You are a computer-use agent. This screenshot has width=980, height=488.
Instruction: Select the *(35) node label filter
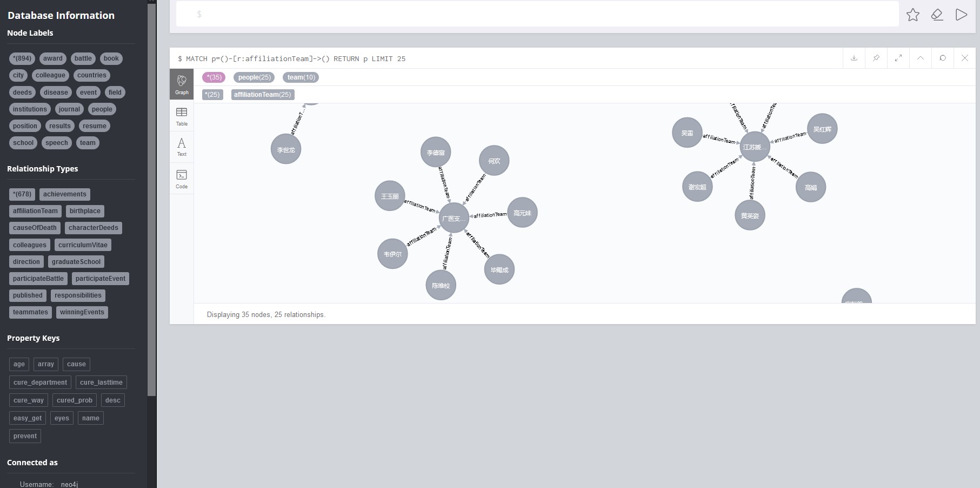click(214, 77)
